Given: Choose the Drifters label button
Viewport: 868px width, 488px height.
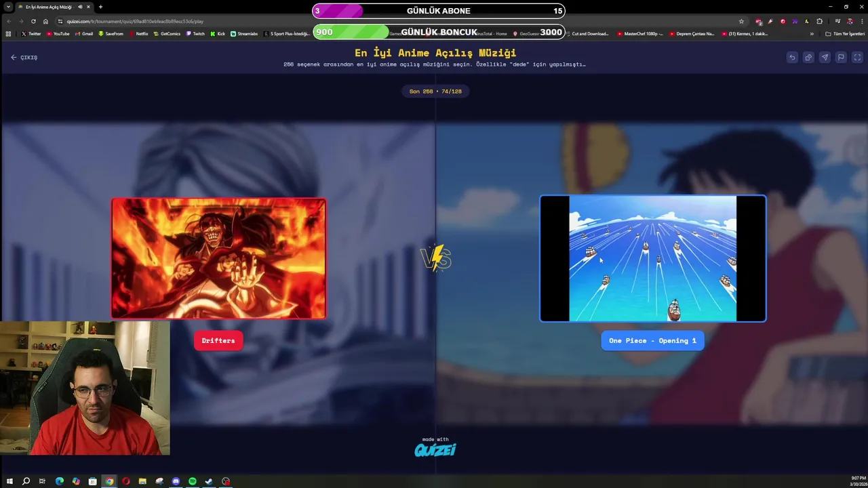Looking at the screenshot, I should (x=218, y=341).
